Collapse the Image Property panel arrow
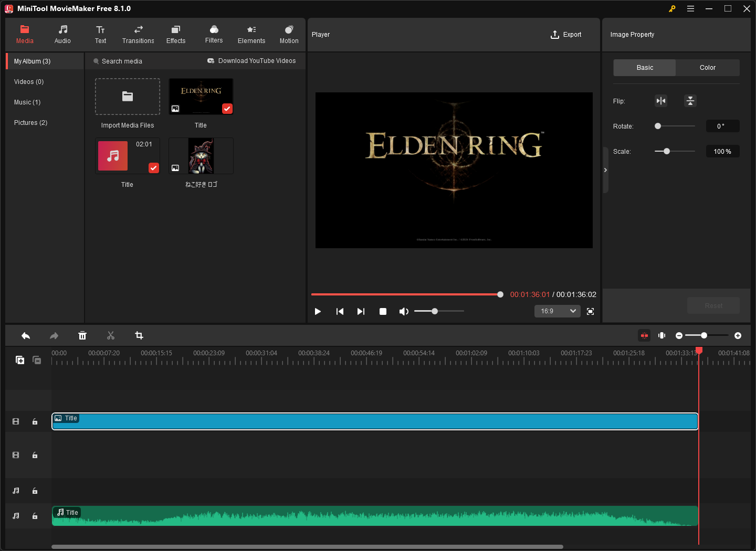The image size is (756, 551). [605, 170]
